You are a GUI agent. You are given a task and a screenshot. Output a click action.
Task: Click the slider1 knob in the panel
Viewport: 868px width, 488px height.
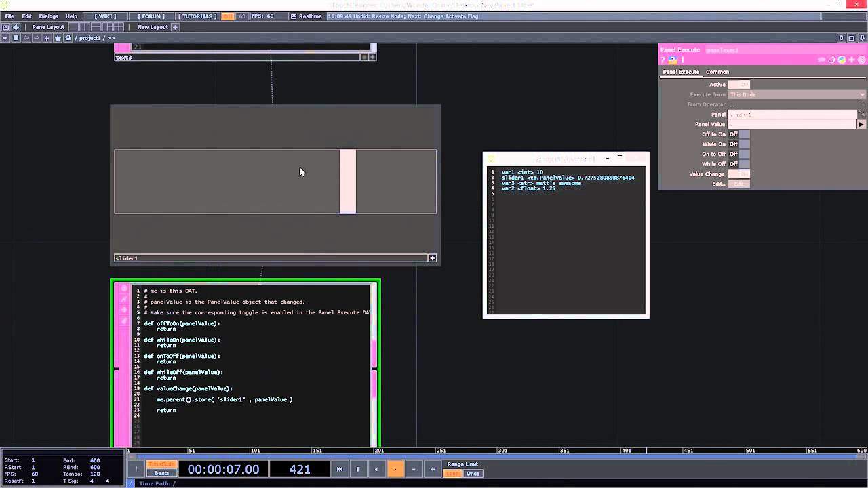click(347, 182)
